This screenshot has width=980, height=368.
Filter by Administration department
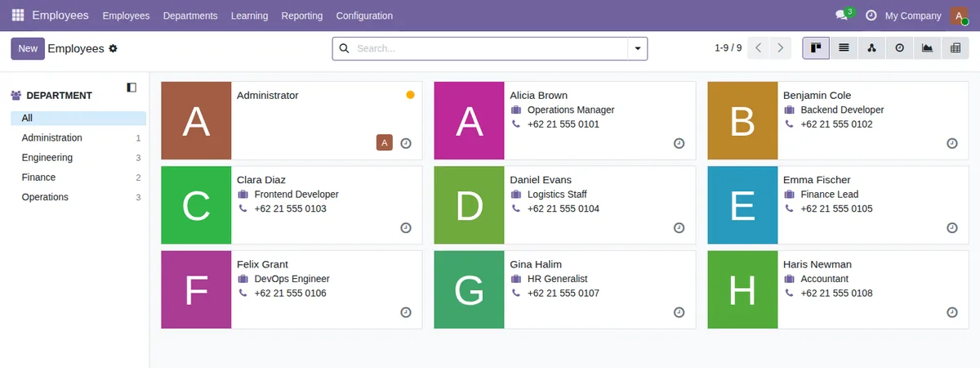point(78,138)
